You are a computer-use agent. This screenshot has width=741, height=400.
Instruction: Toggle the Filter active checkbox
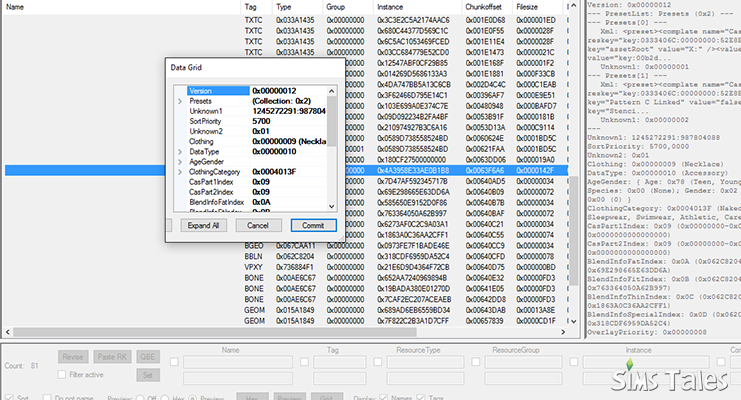[x=61, y=374]
